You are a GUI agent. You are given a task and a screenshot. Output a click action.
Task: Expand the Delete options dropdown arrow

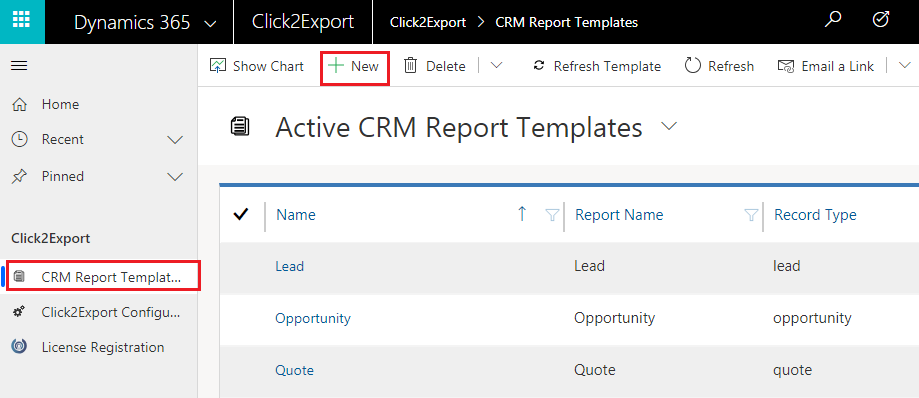496,66
